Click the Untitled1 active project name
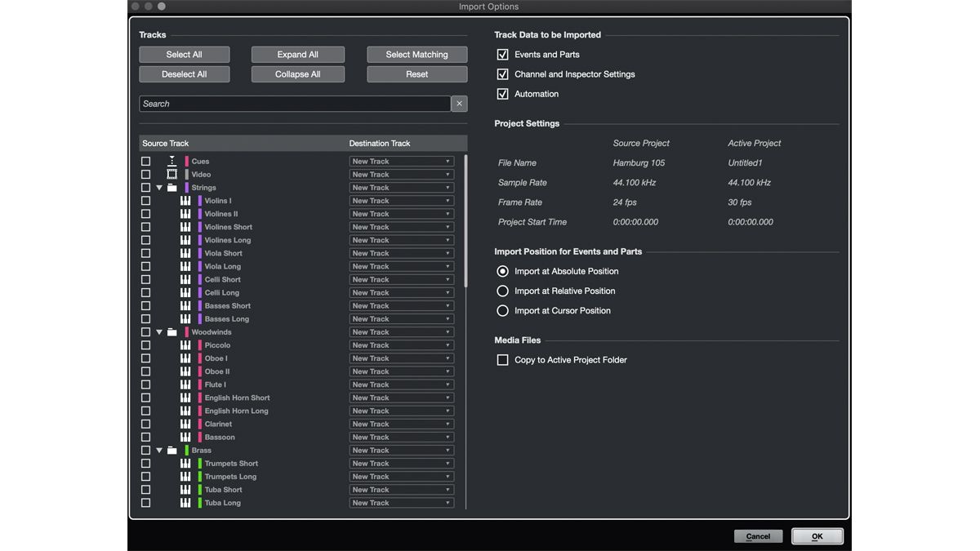Screen dimensions: 980x551 pyautogui.click(x=745, y=163)
